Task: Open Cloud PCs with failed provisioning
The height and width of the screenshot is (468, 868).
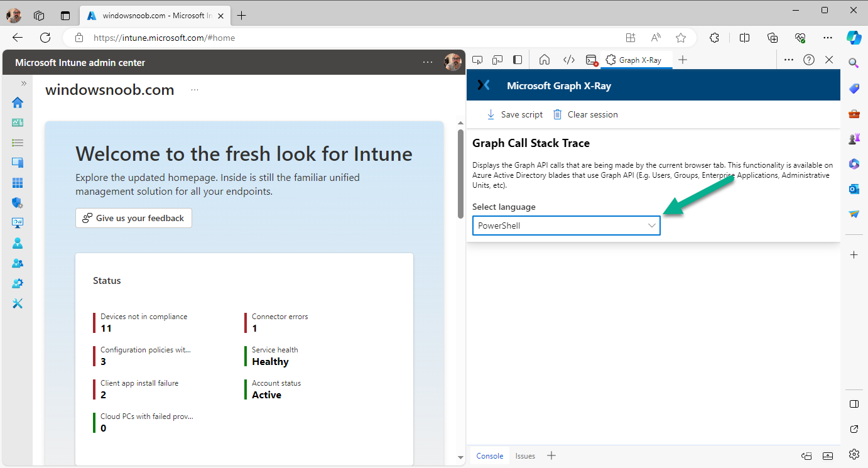Action: point(147,423)
